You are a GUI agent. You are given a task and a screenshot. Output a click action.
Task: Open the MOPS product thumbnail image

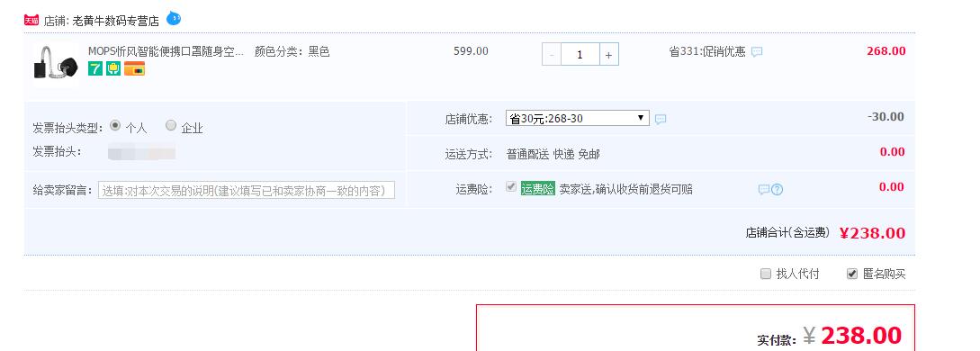(56, 64)
